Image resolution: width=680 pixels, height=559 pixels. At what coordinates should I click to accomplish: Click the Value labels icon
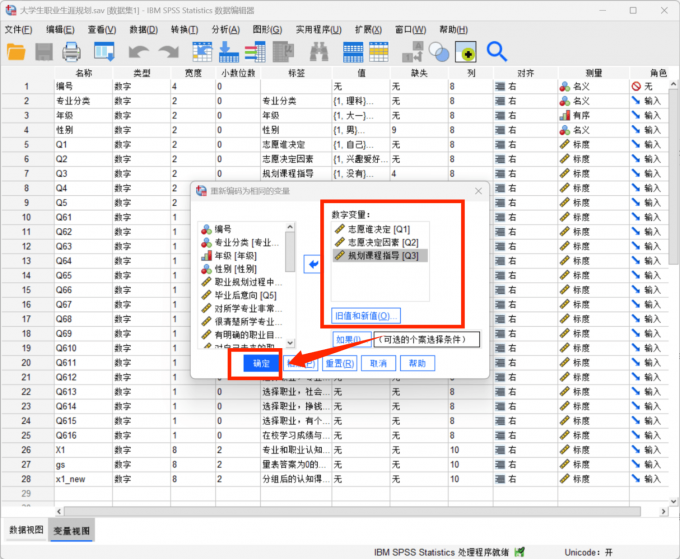coord(412,52)
